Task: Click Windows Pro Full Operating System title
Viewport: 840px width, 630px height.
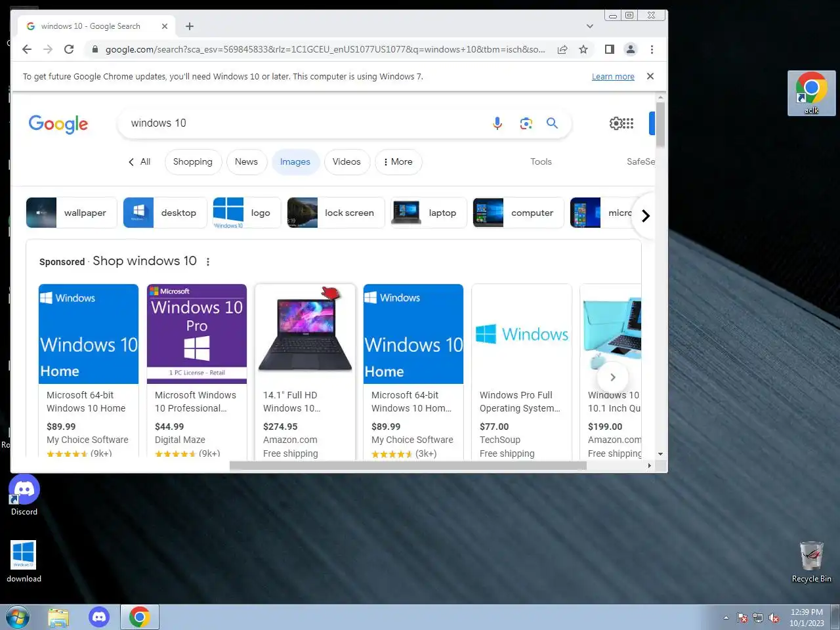Action: (520, 402)
